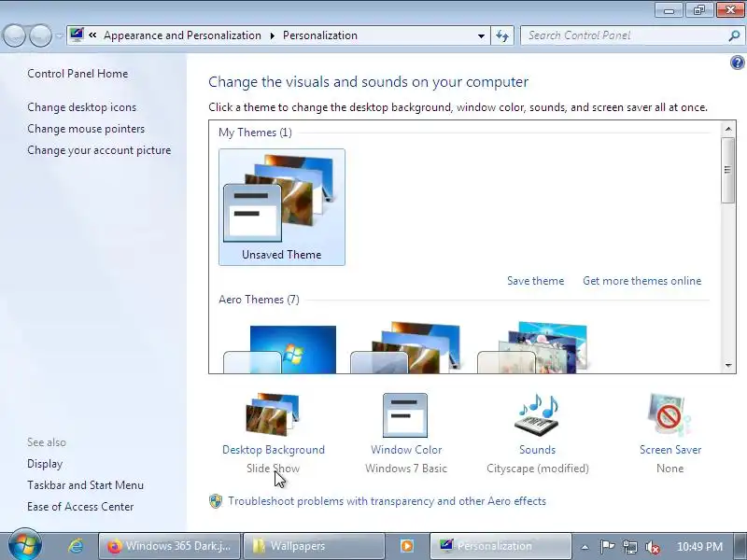The width and height of the screenshot is (747, 560).
Task: Open the Windows Start orb
Action: click(x=25, y=545)
